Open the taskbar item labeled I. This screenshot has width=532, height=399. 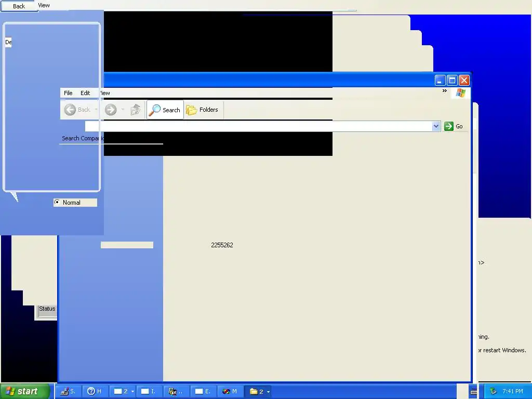149,391
